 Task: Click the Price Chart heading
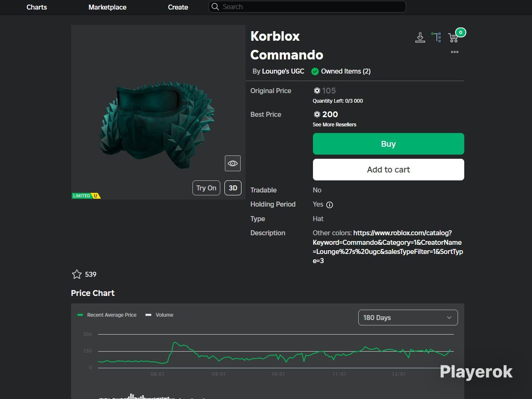[93, 293]
